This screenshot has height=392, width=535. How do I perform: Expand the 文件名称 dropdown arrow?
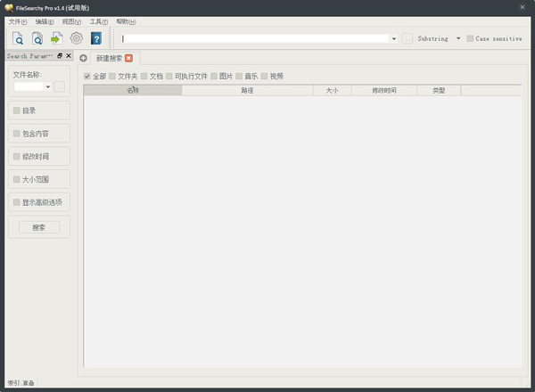point(48,87)
